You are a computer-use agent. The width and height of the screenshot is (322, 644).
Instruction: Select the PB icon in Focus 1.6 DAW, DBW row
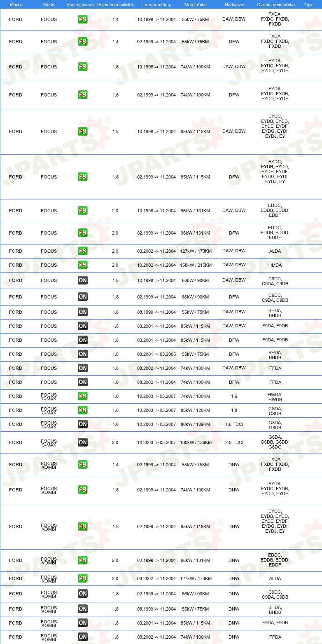point(83,67)
